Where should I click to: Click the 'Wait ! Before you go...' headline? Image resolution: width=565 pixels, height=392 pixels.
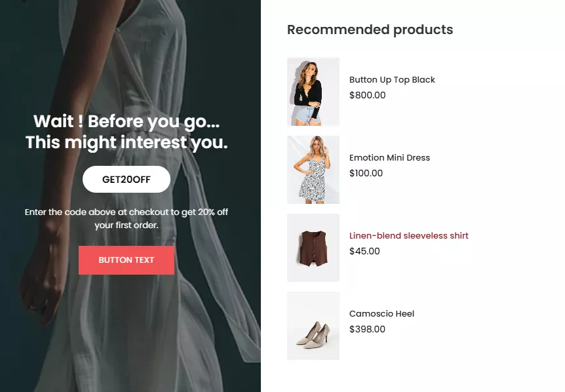pos(127,121)
